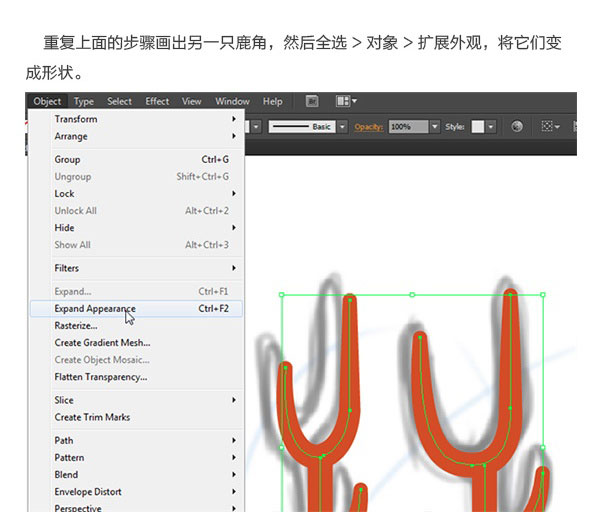600x512 pixels.
Task: Choose Expand Appearance menu entry
Action: tap(136, 309)
